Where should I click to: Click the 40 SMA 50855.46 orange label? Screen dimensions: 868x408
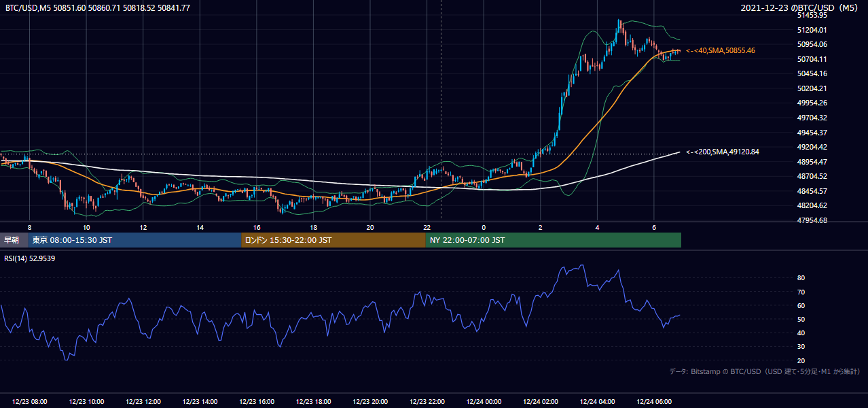pyautogui.click(x=721, y=50)
